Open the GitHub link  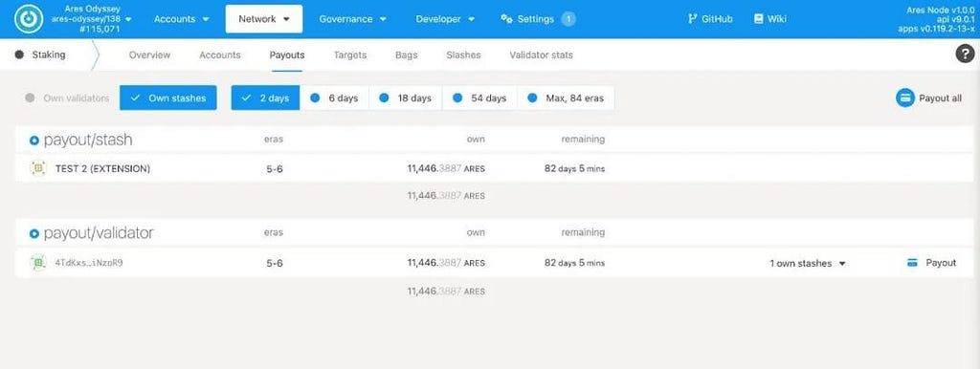pyautogui.click(x=710, y=19)
